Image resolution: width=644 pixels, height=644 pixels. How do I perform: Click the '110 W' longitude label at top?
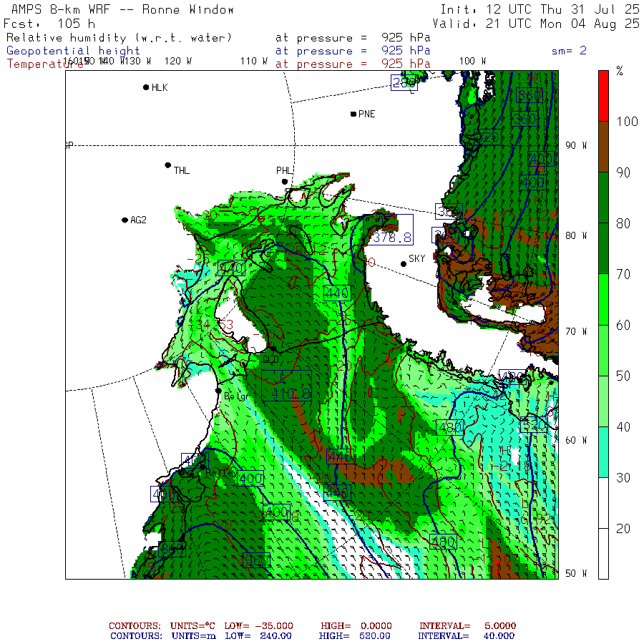coord(254,62)
